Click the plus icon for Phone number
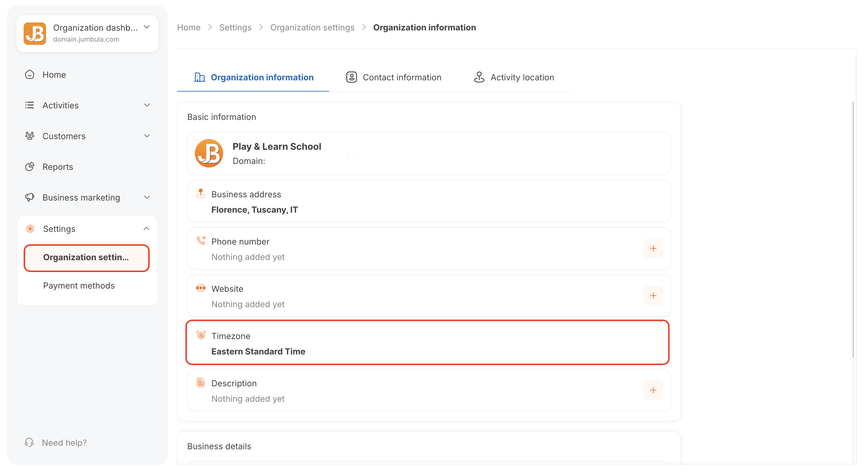The width and height of the screenshot is (868, 472). [x=653, y=248]
